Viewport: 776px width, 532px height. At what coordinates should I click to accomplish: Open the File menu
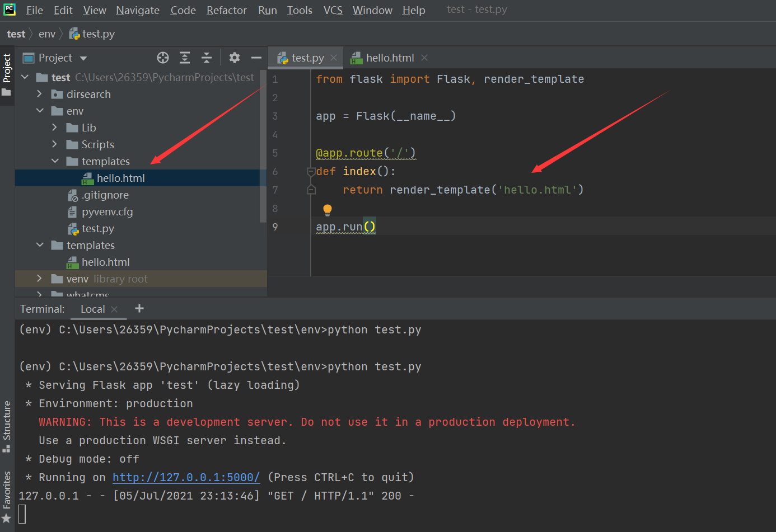point(35,10)
